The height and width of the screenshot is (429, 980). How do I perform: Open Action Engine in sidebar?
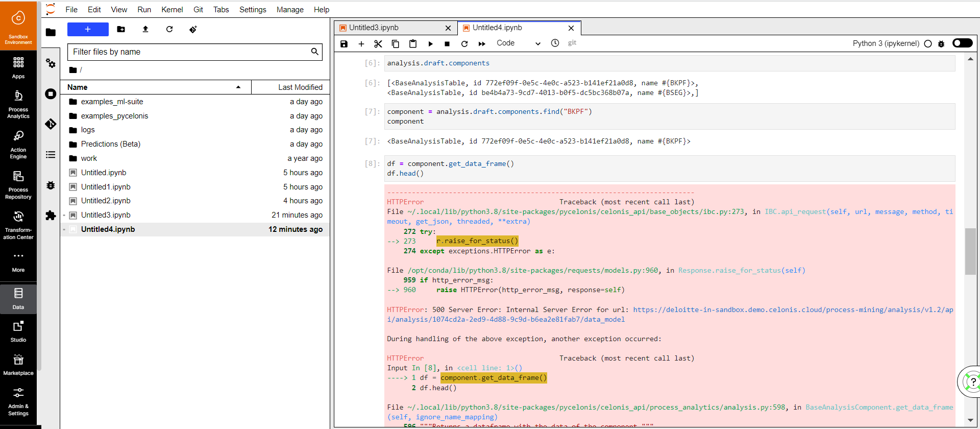click(18, 145)
